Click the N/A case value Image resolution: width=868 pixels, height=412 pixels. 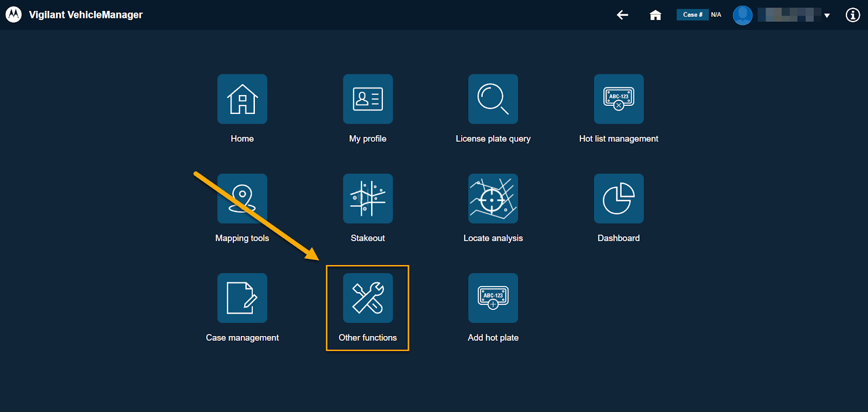tap(716, 15)
